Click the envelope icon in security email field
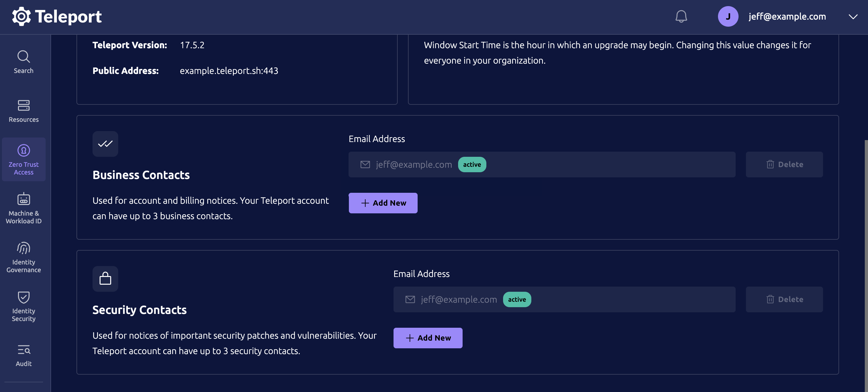Screen dimensions: 868x392 410,299
